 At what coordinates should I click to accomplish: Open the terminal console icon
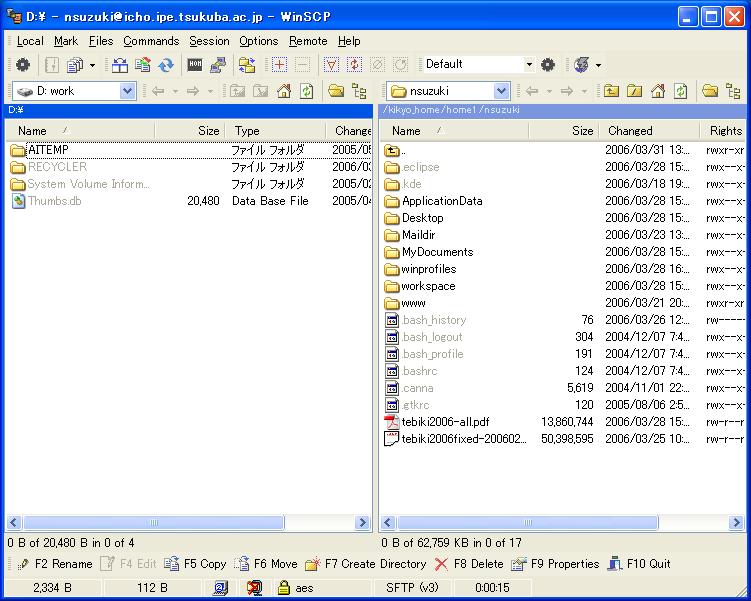click(x=195, y=64)
